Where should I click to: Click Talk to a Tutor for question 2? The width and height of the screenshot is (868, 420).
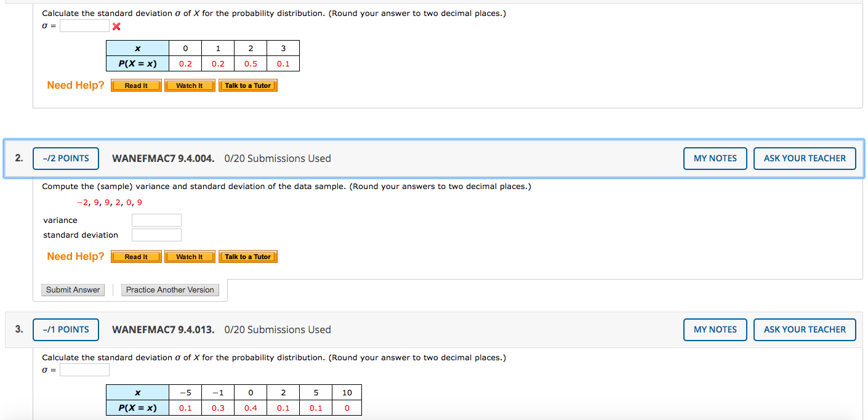point(248,257)
